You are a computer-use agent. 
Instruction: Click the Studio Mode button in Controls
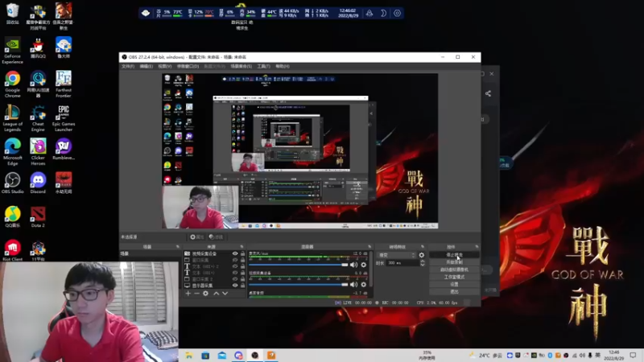(x=454, y=277)
